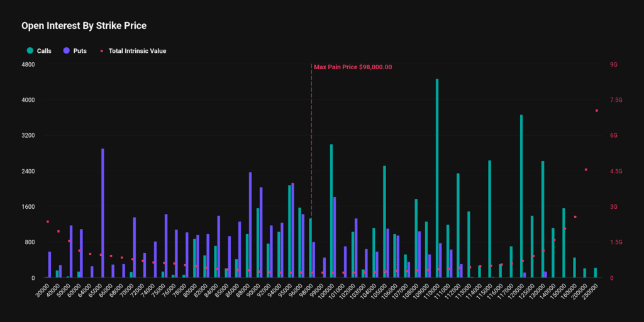Click the teal Calls legend circle
The image size is (644, 322).
30,51
